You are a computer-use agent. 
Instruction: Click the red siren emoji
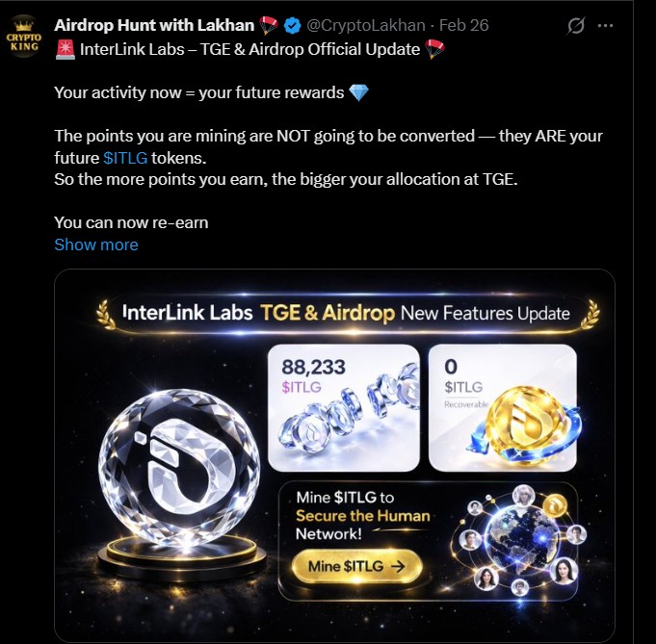click(65, 50)
